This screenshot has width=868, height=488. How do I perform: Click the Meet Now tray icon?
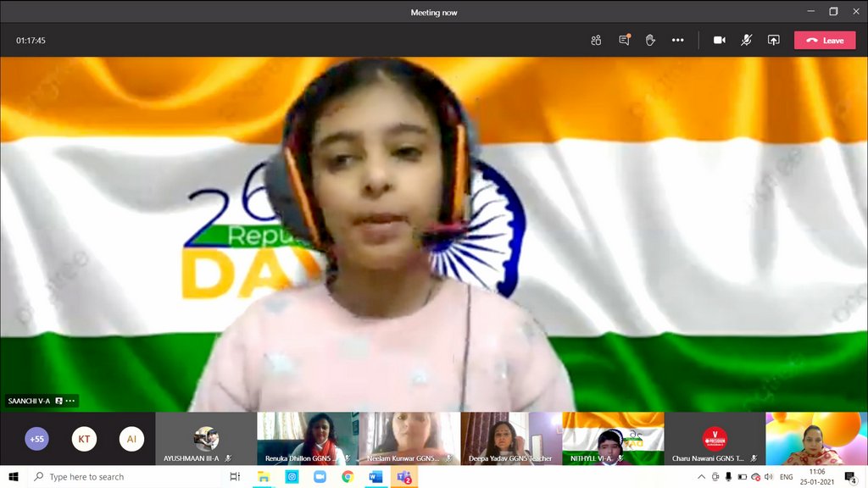(715, 476)
